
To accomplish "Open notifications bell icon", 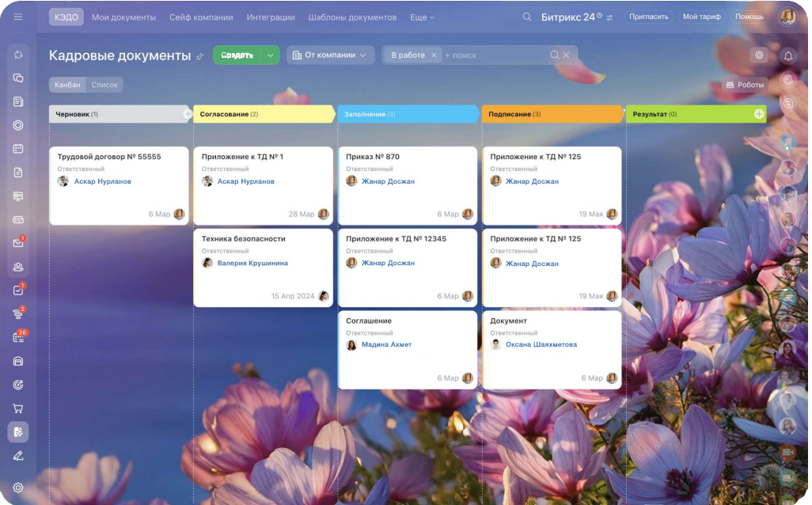I will 787,55.
